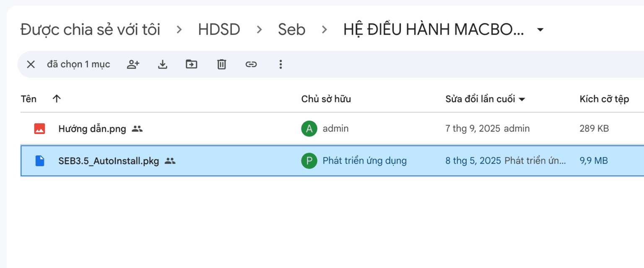The height and width of the screenshot is (268, 644).
Task: Toggle sort order via arrow next to Tên
Action: click(56, 98)
